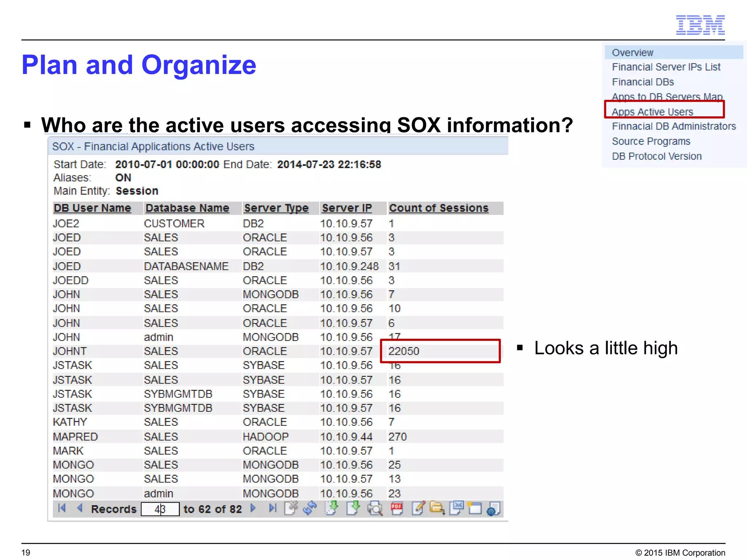Image resolution: width=747 pixels, height=560 pixels.
Task: Sort by DB User Name column
Action: pyautogui.click(x=92, y=208)
